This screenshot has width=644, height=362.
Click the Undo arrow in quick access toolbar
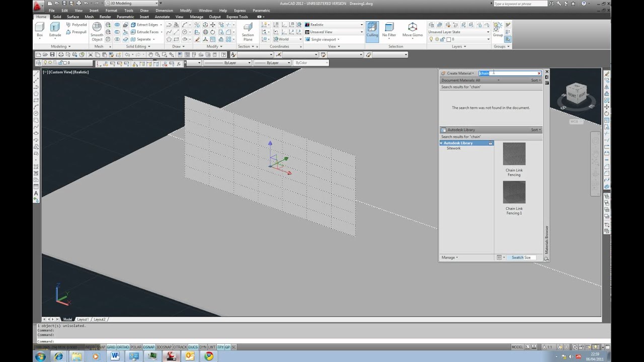pos(86,3)
